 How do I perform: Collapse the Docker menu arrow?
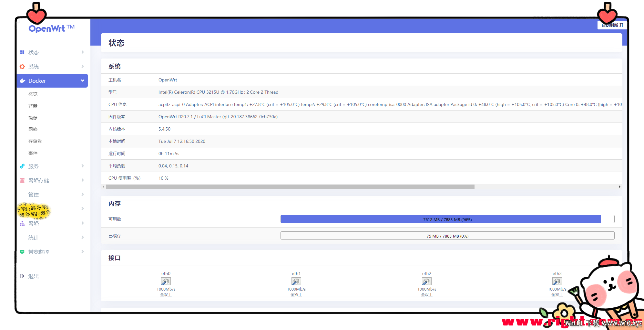click(x=83, y=81)
